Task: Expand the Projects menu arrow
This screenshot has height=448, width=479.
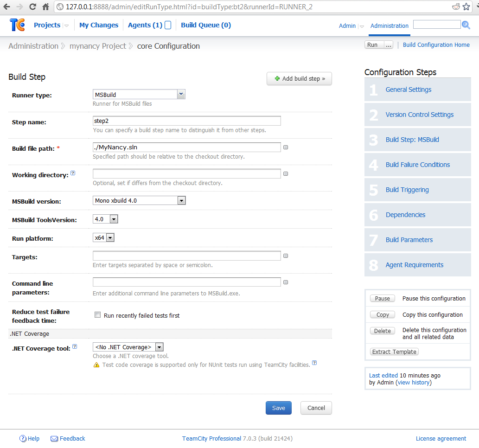Action: point(66,26)
